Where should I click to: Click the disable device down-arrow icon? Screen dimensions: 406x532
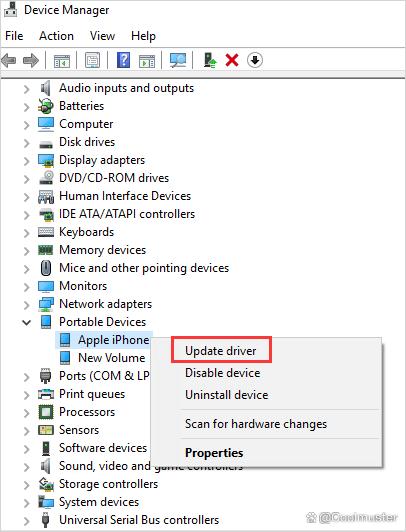tap(255, 60)
